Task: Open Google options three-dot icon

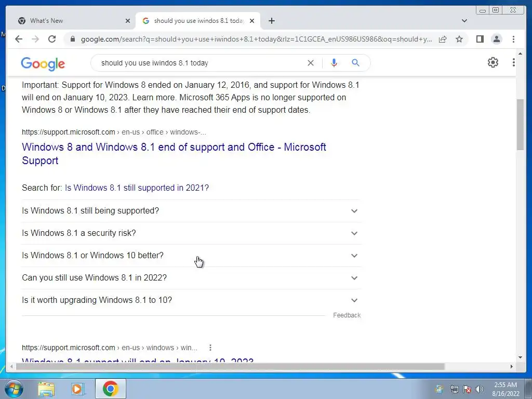Action: tap(513, 62)
